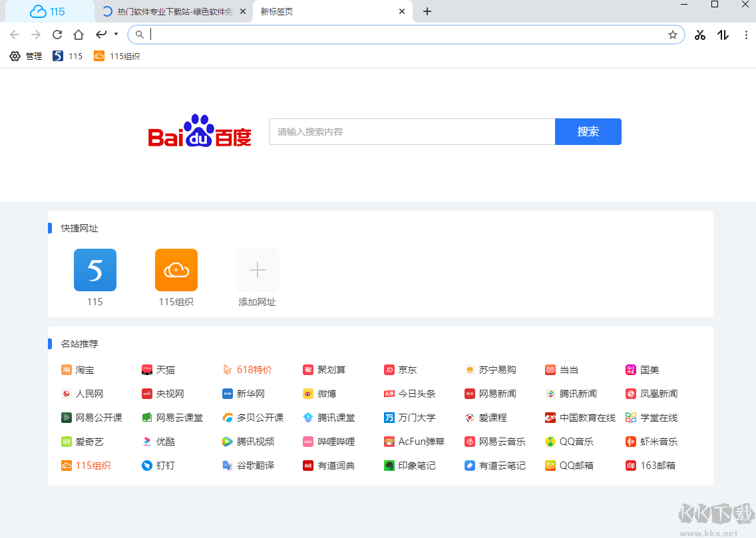
Task: Open the 天猫 site link
Action: coord(158,370)
